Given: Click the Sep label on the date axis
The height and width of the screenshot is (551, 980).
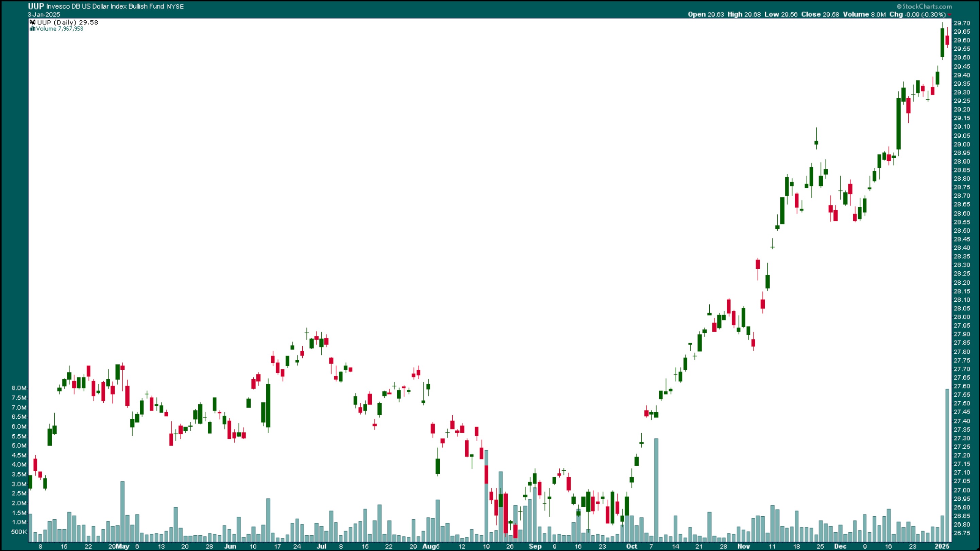Looking at the screenshot, I should point(535,547).
